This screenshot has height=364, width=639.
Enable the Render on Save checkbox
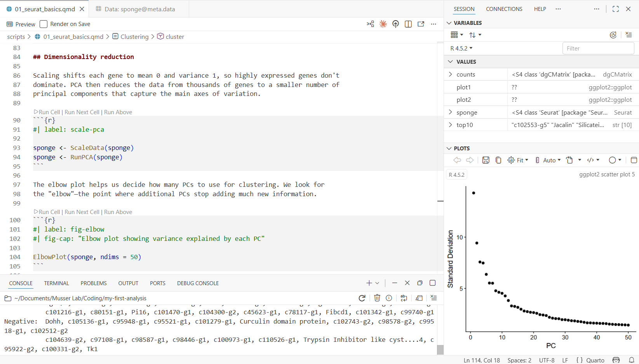[x=44, y=24]
